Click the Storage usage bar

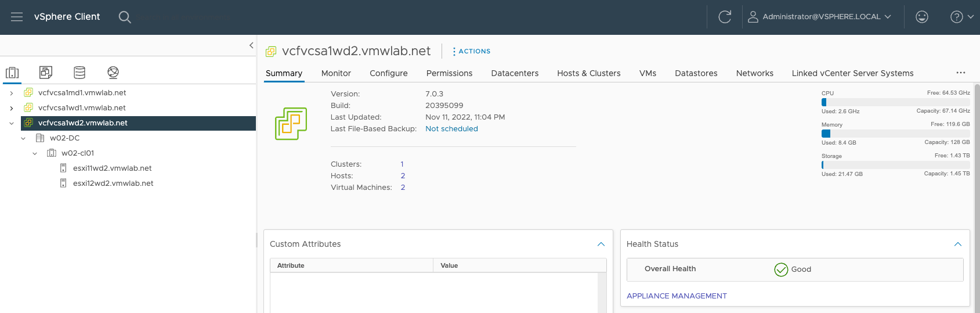point(895,165)
